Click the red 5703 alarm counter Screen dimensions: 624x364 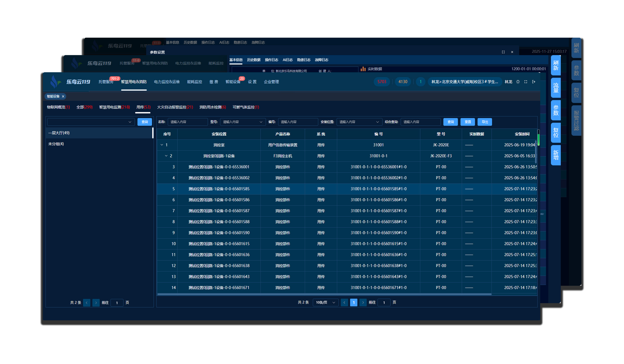382,82
